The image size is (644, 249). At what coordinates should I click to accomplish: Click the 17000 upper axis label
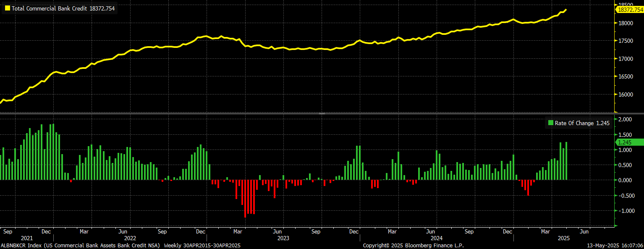pos(625,59)
